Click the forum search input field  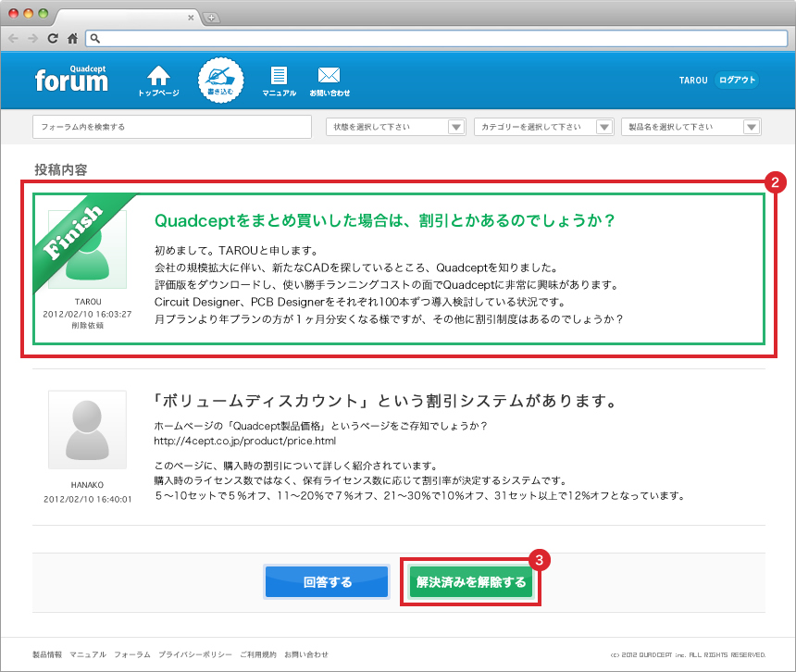[x=172, y=127]
